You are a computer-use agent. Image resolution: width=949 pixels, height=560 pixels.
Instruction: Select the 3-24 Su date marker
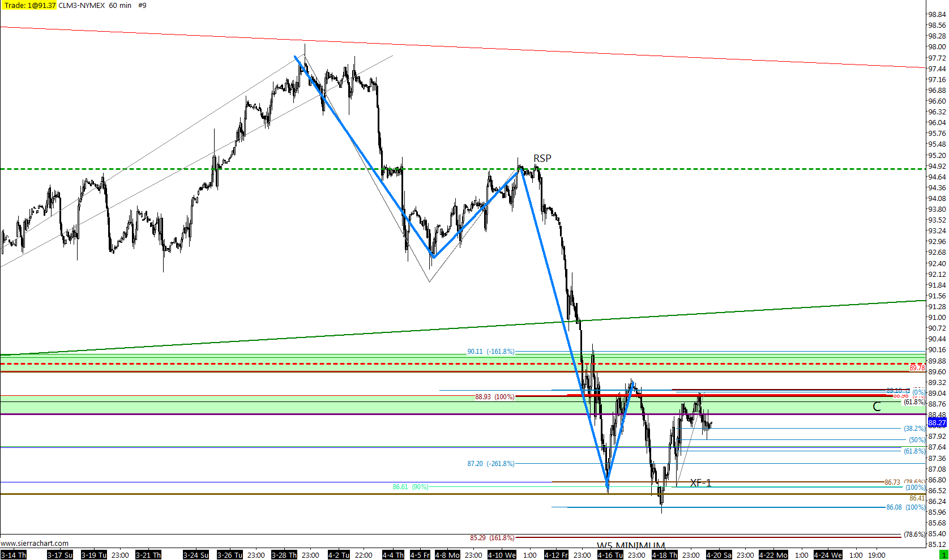196,555
